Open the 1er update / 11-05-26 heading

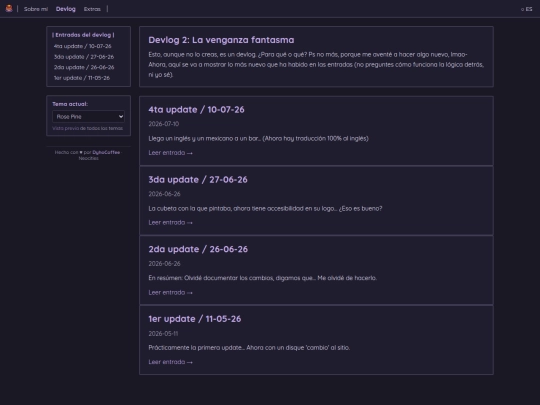[x=195, y=319]
